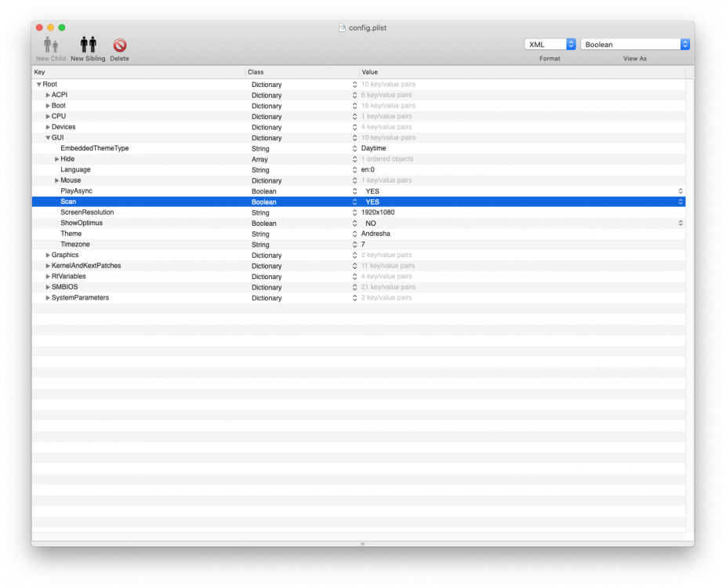Expand the KernelAndKextPatches dictionary
The width and height of the screenshot is (726, 588).
[x=48, y=266]
